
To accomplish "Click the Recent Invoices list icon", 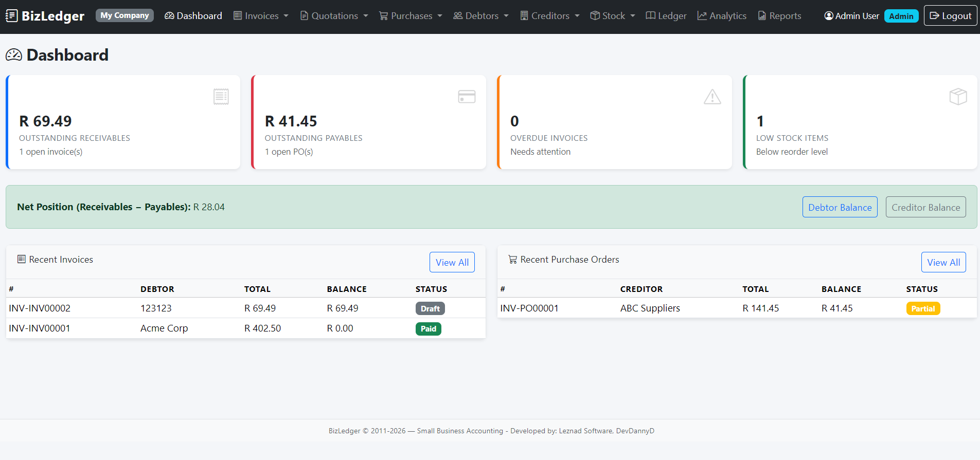I will (x=22, y=259).
